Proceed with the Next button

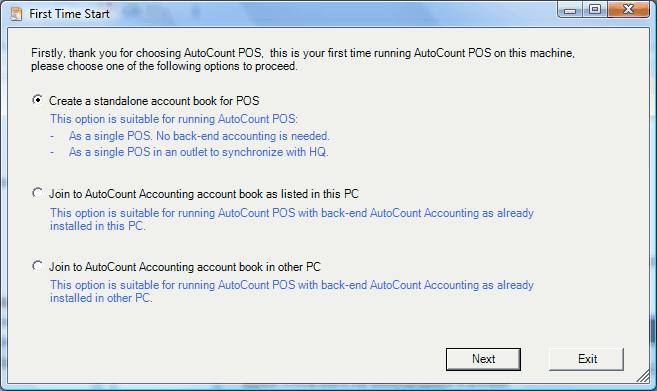pos(483,359)
